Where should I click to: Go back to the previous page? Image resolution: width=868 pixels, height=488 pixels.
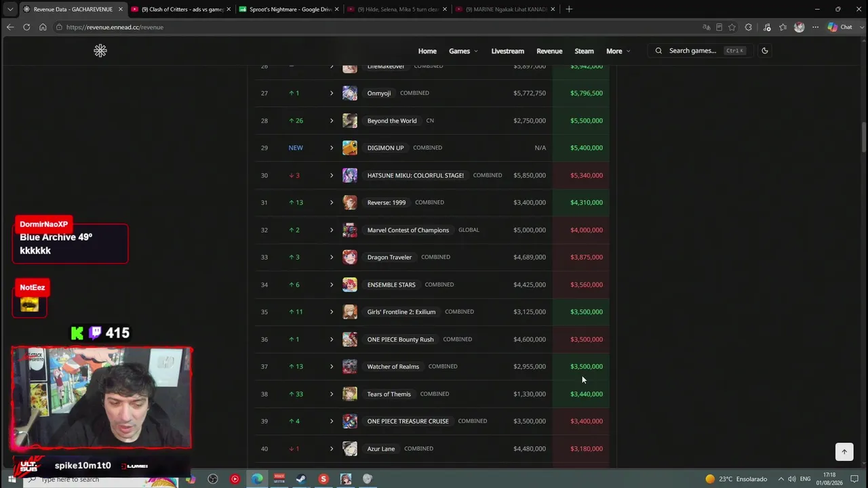[x=10, y=27]
